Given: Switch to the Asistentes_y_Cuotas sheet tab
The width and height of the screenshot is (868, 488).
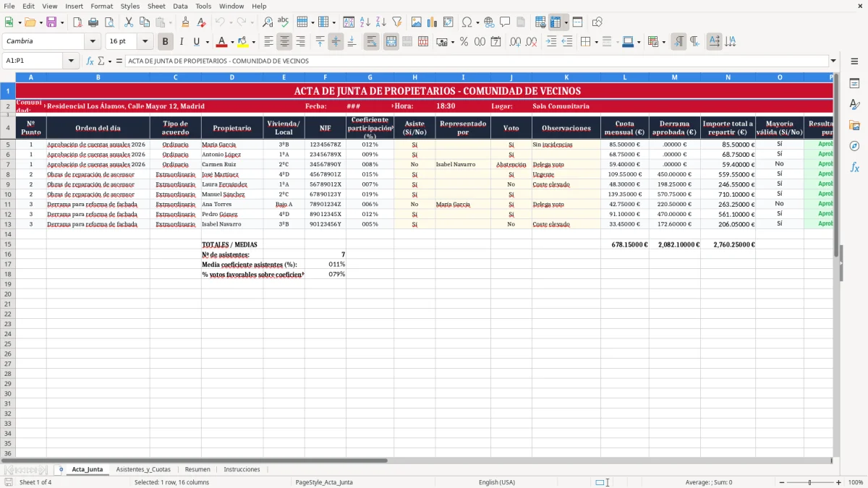Looking at the screenshot, I should tap(143, 469).
